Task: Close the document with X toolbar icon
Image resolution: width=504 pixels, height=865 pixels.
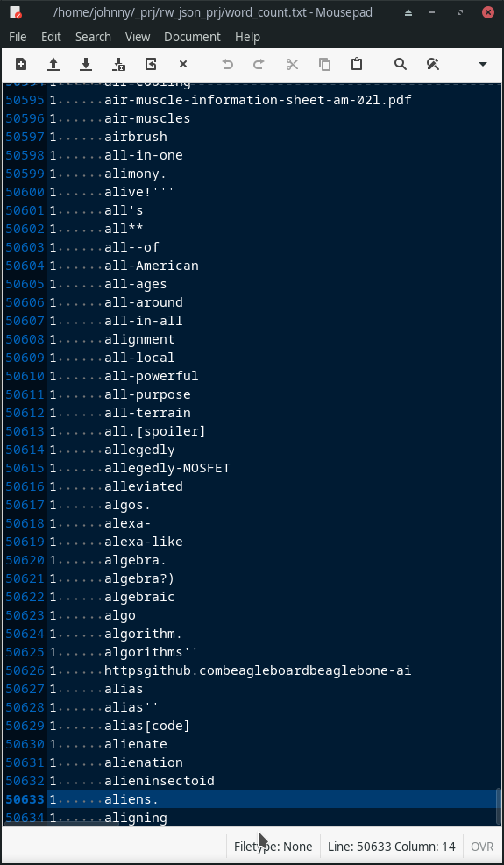Action: pos(183,65)
